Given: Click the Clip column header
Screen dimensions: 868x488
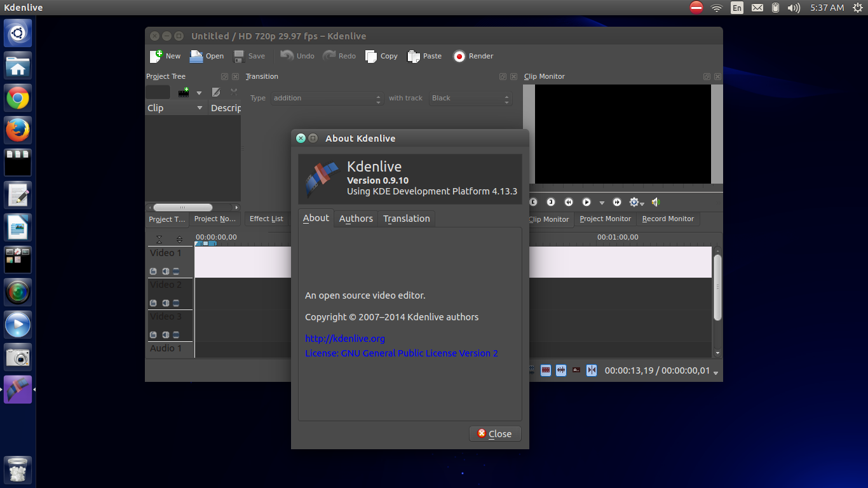Looking at the screenshot, I should pos(176,108).
